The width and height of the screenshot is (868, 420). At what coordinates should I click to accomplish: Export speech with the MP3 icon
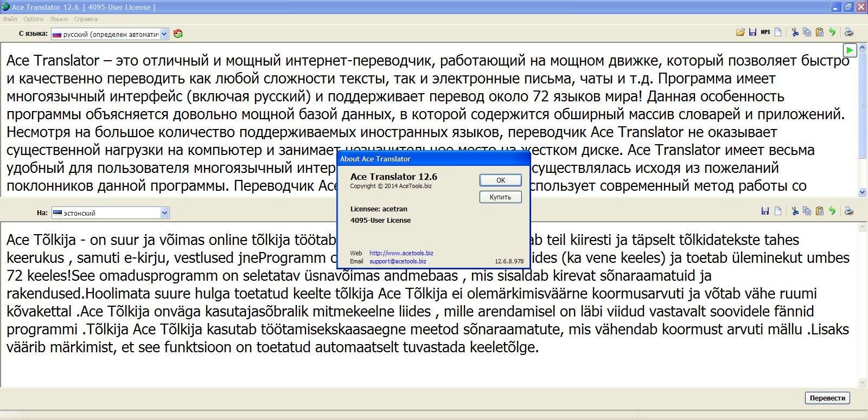click(x=765, y=33)
